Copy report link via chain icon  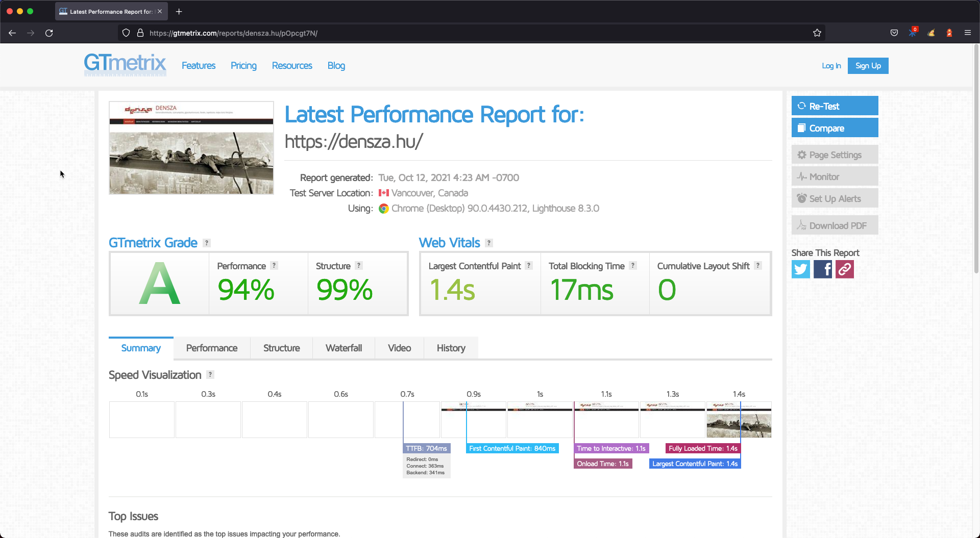point(844,269)
